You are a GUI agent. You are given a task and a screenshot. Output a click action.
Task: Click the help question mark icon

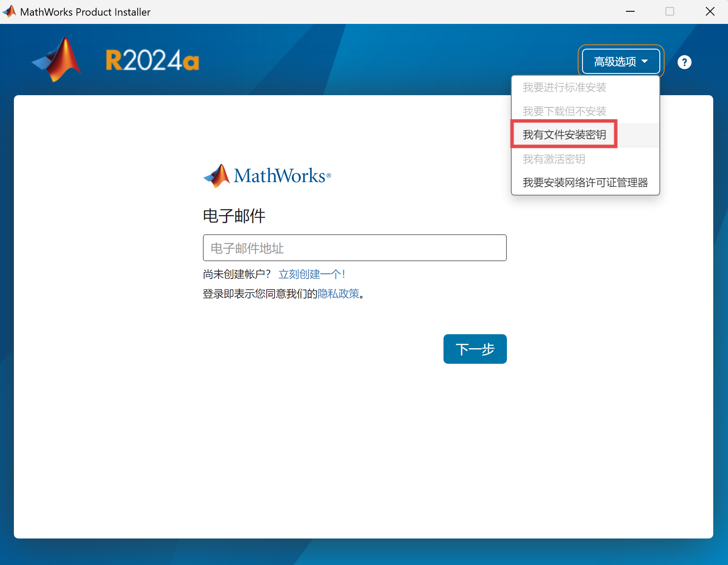click(x=685, y=62)
